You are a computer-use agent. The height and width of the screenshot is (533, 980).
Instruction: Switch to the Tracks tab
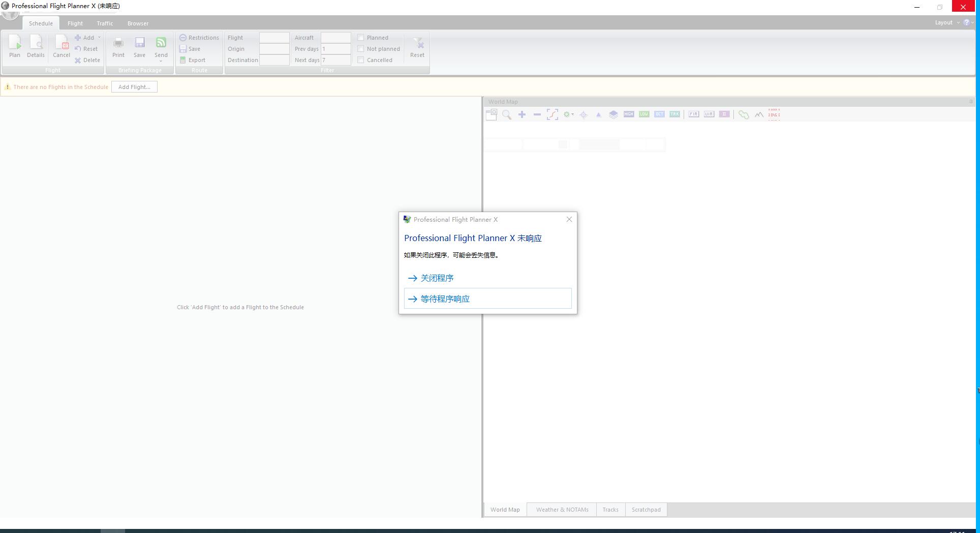click(610, 510)
